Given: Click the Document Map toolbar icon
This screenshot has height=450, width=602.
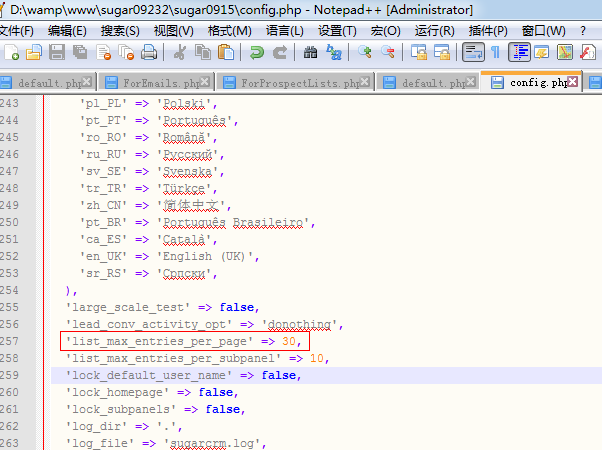Looking at the screenshot, I should click(x=565, y=52).
